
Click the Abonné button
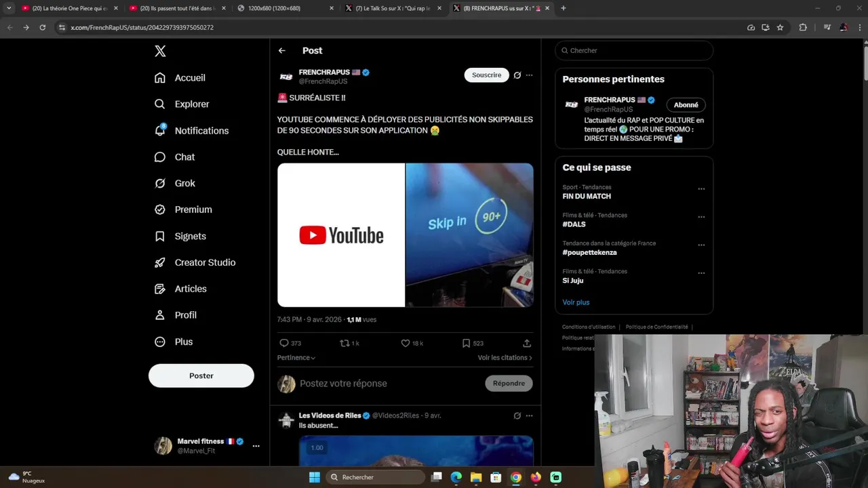[686, 105]
